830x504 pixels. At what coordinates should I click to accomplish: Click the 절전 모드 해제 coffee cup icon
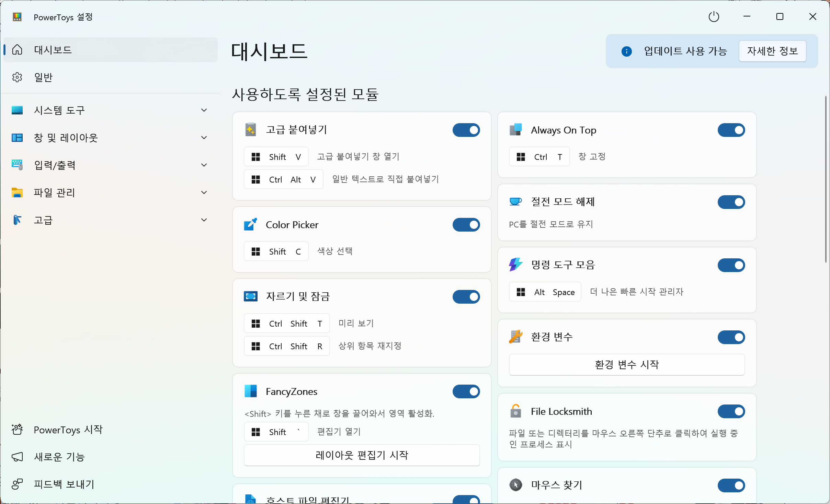[516, 201]
